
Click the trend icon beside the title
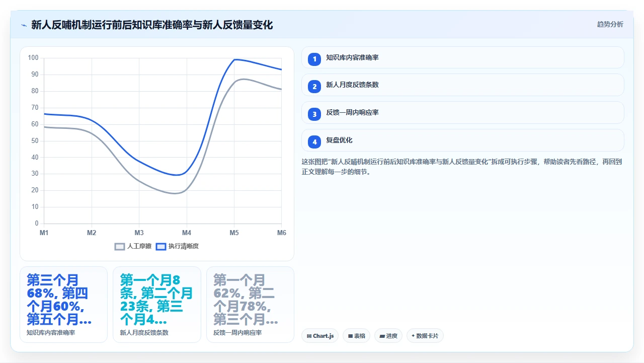point(24,25)
